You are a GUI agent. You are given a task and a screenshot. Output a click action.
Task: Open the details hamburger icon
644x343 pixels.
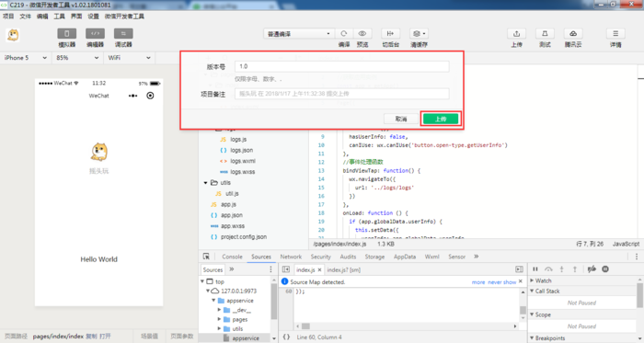pos(615,34)
